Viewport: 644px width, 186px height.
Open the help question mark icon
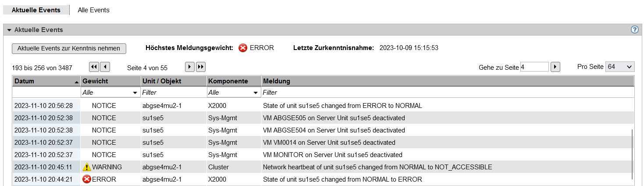tap(634, 30)
